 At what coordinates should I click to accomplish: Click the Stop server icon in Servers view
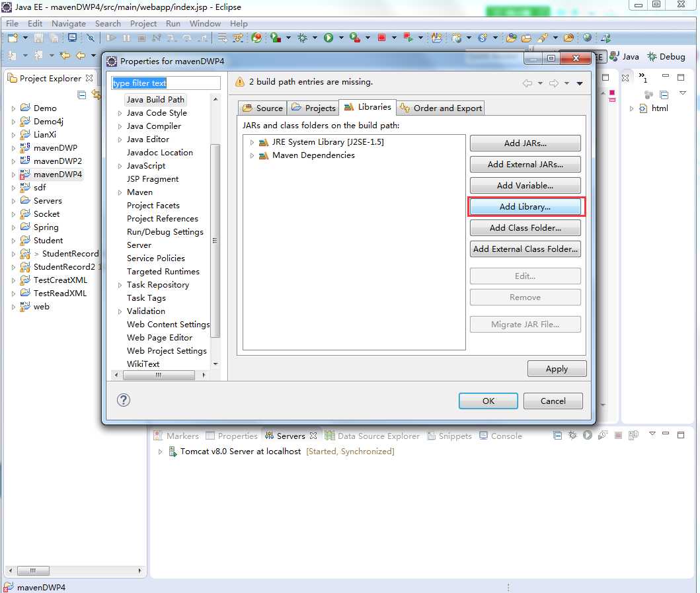[618, 435]
